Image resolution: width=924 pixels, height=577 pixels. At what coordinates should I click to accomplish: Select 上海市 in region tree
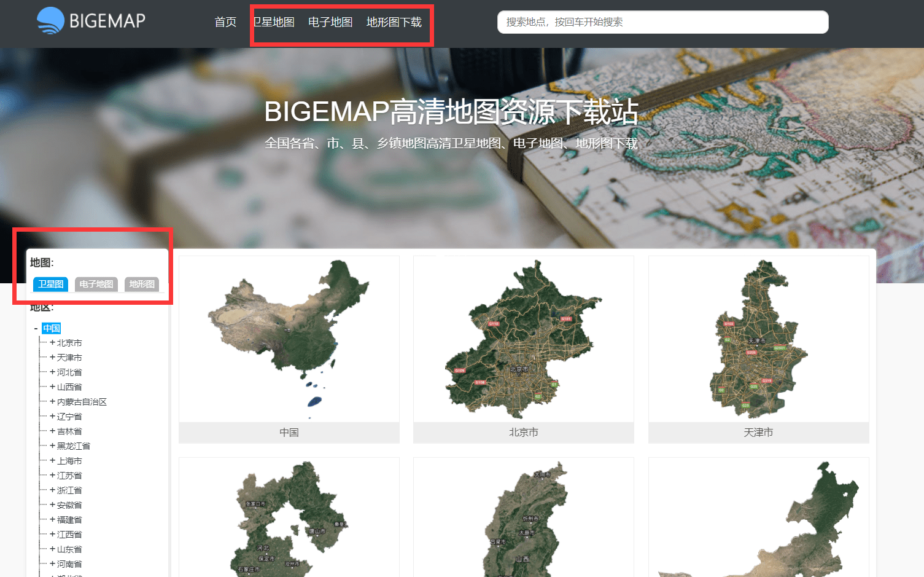click(69, 461)
